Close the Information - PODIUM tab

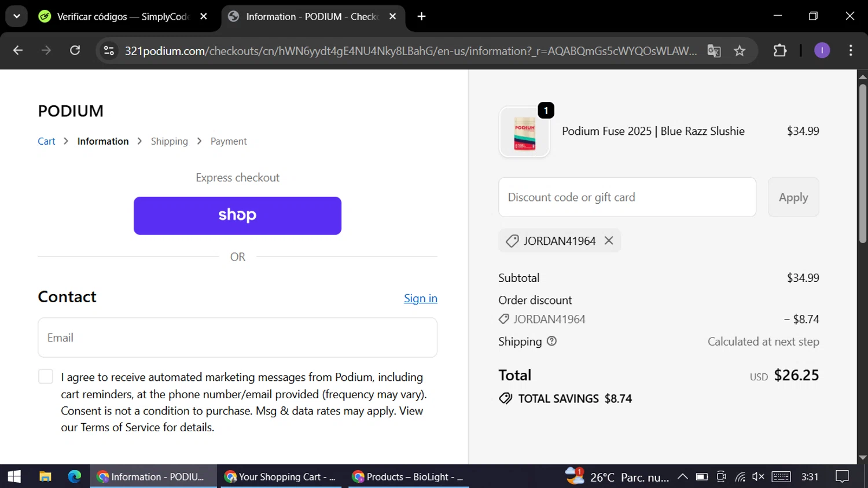pos(393,17)
